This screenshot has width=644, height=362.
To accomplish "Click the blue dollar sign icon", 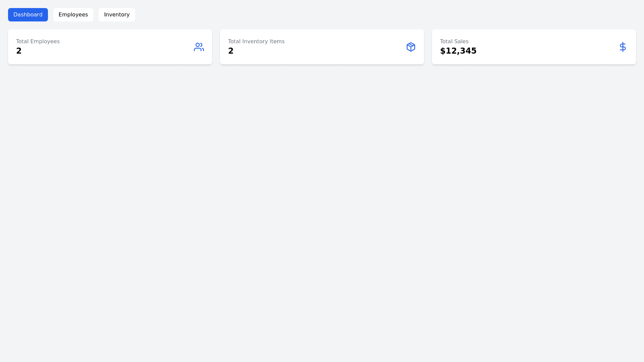I will pos(623,47).
